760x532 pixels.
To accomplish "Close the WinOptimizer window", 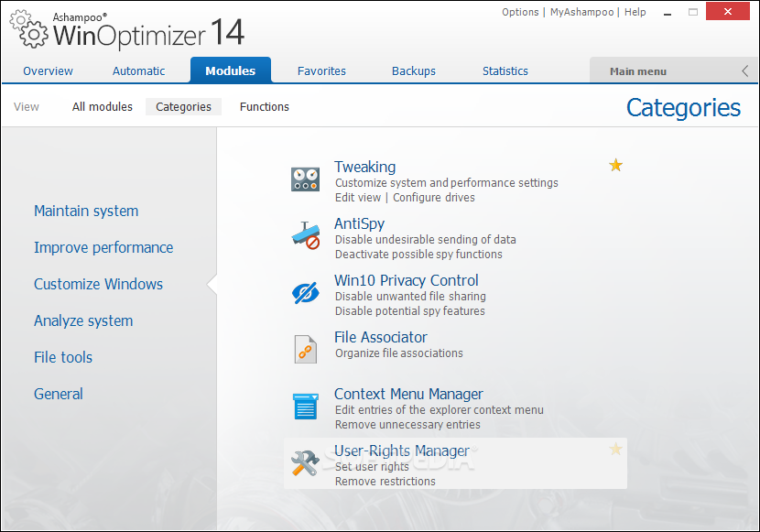I will pyautogui.click(x=728, y=12).
